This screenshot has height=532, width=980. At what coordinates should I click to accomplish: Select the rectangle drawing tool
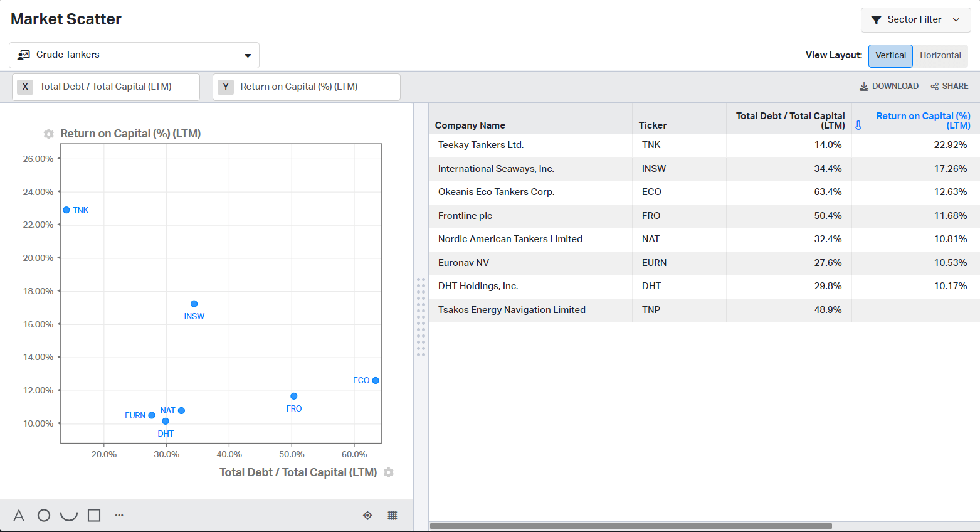pyautogui.click(x=94, y=516)
